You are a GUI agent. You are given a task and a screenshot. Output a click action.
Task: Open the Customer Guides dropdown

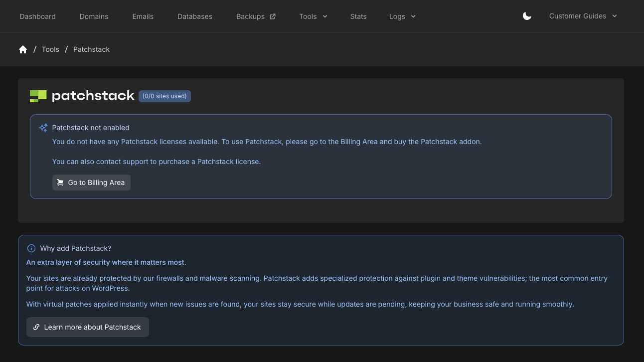click(583, 16)
